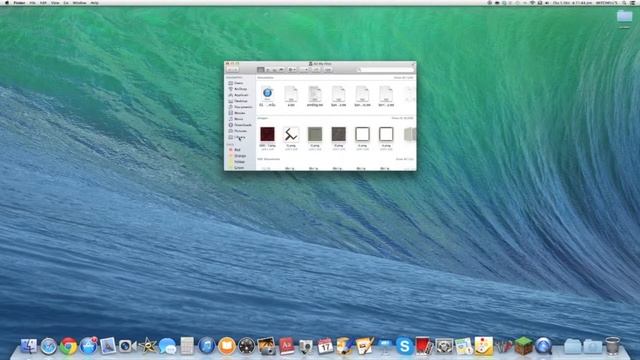Launch Photo Booth red curtain icon
The image size is (640, 360).
pos(424,346)
